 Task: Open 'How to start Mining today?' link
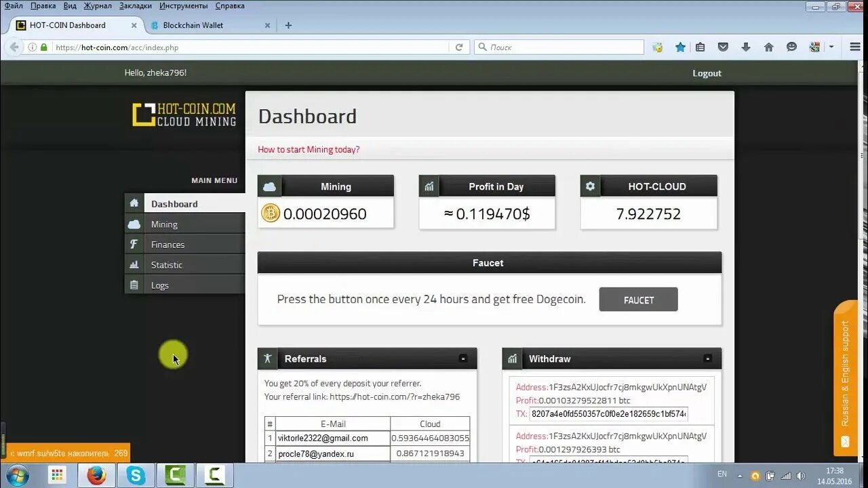(309, 149)
